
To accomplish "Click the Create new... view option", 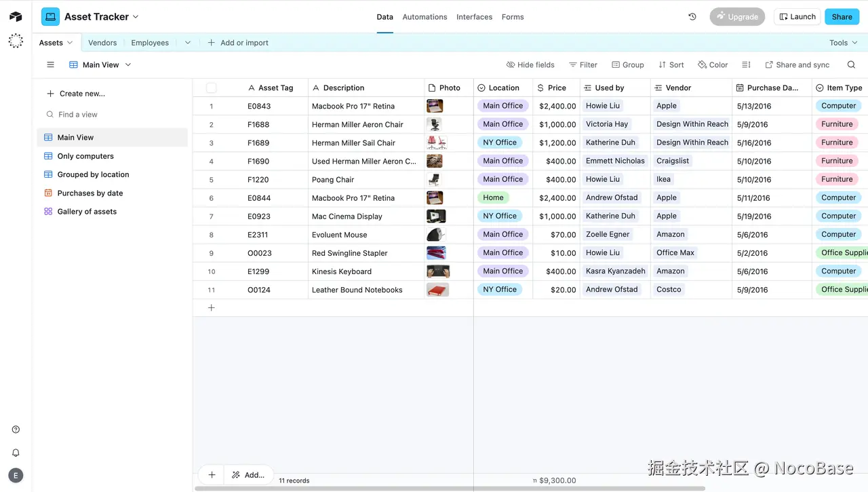I will (75, 94).
